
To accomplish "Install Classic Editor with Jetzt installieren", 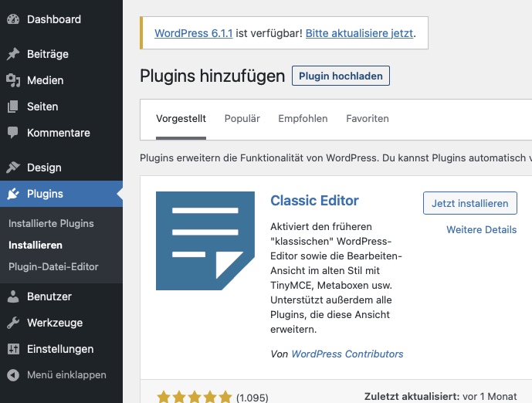I will point(470,203).
